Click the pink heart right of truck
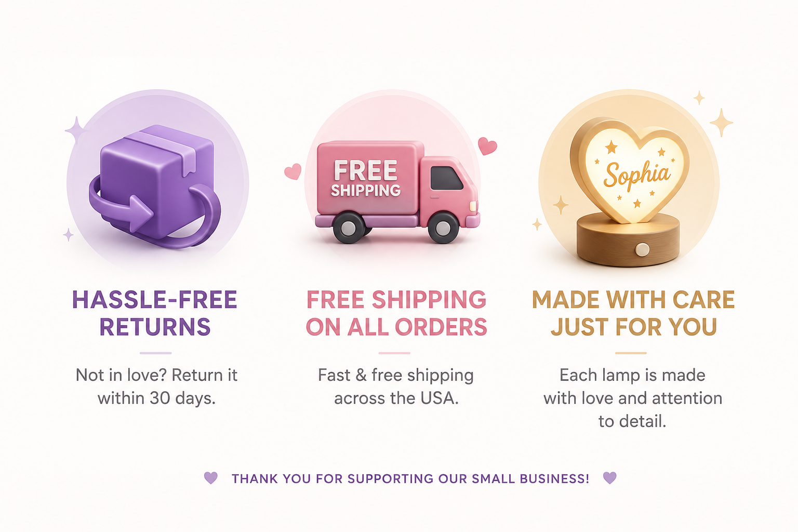Image resolution: width=798 pixels, height=532 pixels. (487, 145)
